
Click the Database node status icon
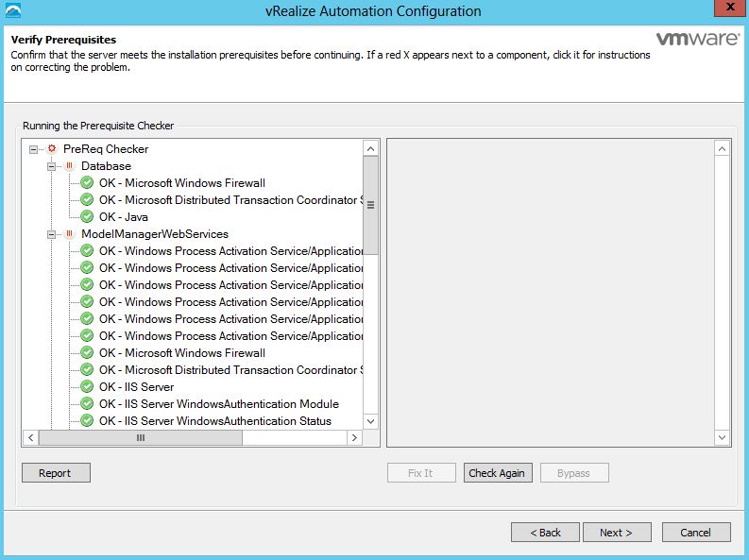69,166
